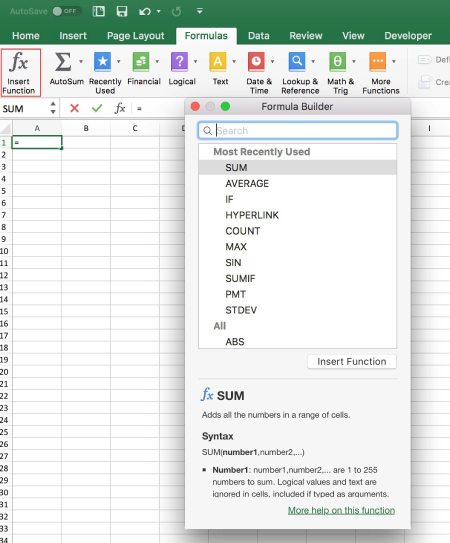The height and width of the screenshot is (543, 450).
Task: Open the Name Box stepper arrows
Action: coord(53,108)
